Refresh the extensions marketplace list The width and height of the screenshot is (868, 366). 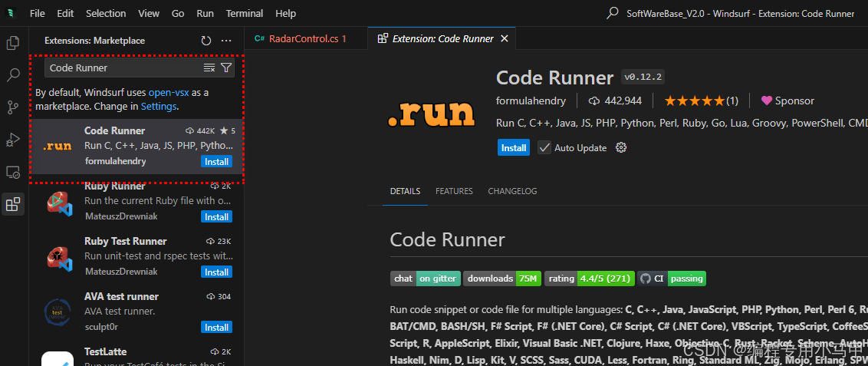pos(206,41)
